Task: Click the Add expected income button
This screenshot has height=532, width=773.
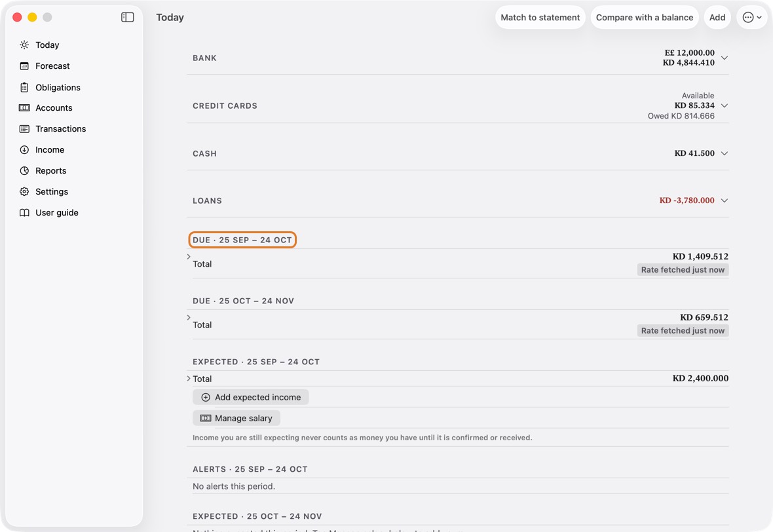Action: (250, 398)
